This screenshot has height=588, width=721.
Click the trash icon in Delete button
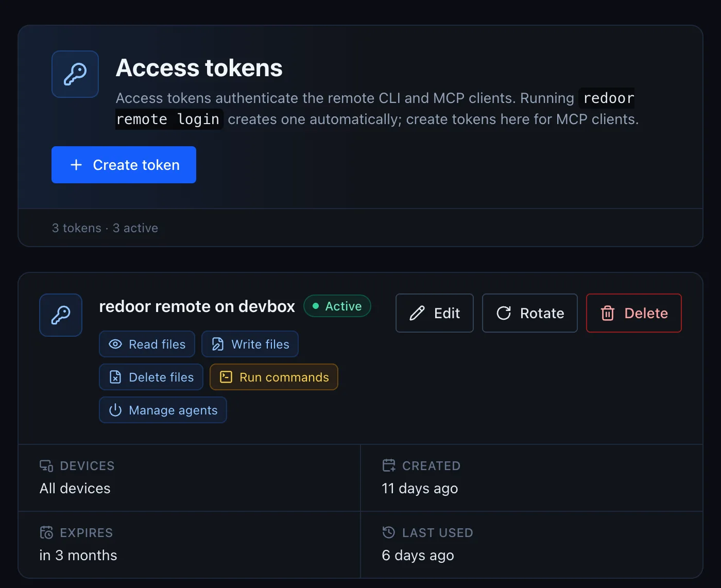pos(608,313)
